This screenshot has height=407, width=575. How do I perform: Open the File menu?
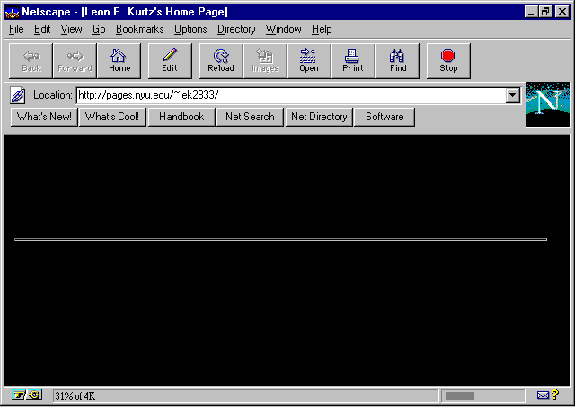(16, 29)
